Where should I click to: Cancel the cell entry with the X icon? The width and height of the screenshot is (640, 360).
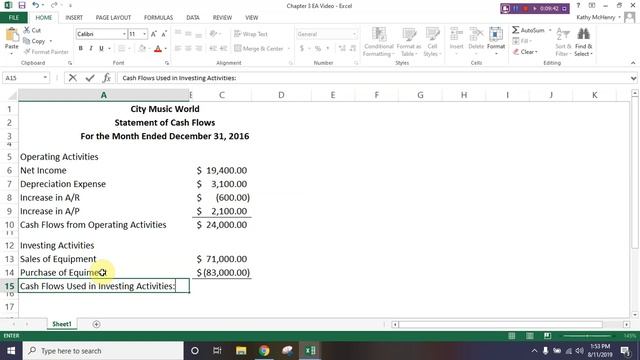tap(73, 78)
